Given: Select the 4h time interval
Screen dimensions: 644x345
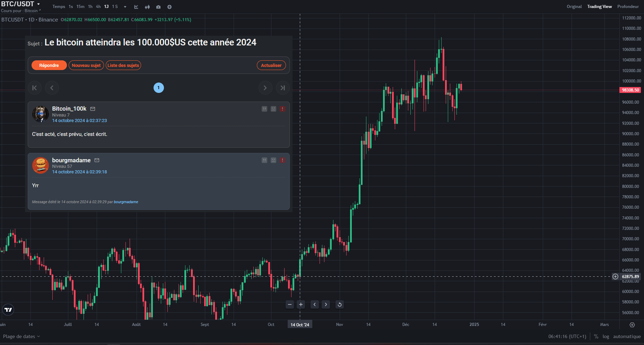Looking at the screenshot, I should [x=98, y=7].
